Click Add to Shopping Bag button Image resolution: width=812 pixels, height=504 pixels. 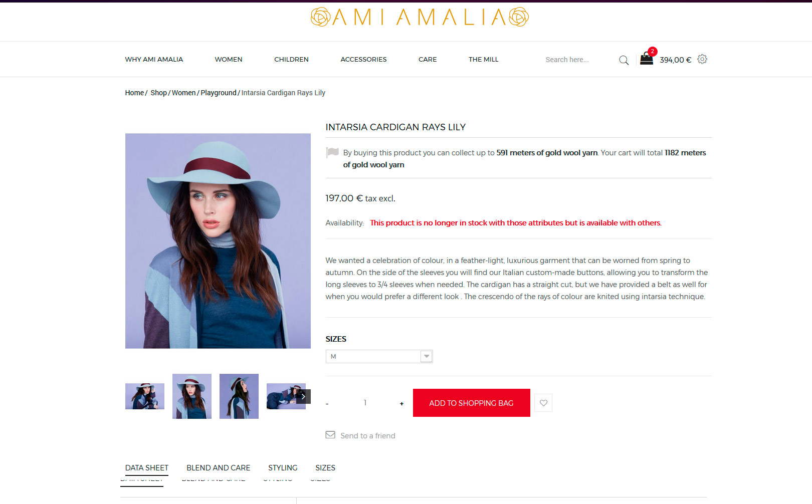click(x=471, y=403)
